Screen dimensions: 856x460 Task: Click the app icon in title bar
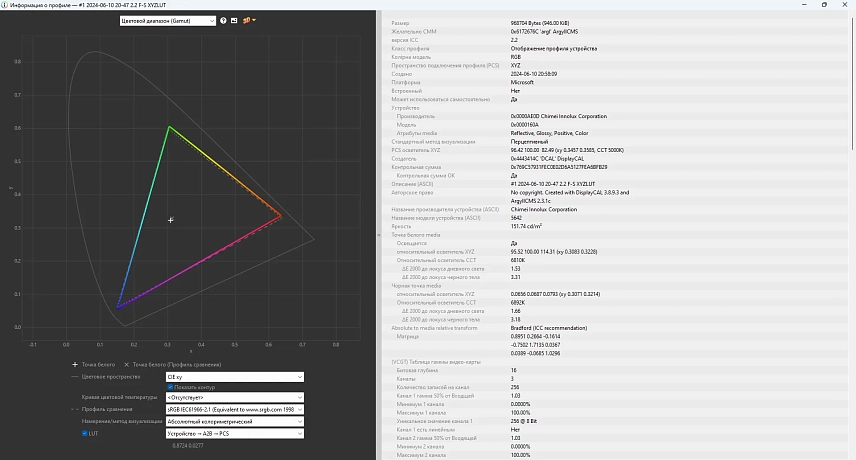point(6,5)
